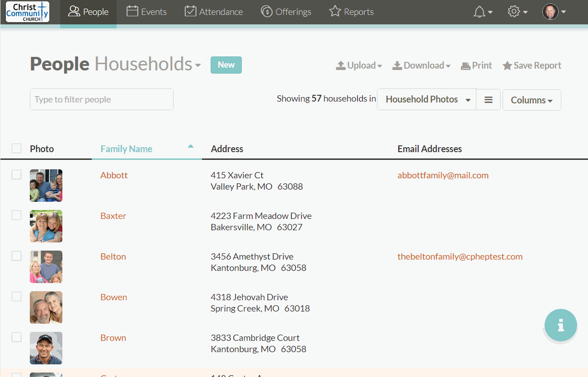588x377 pixels.
Task: Expand the Download dropdown menu
Action: (421, 65)
